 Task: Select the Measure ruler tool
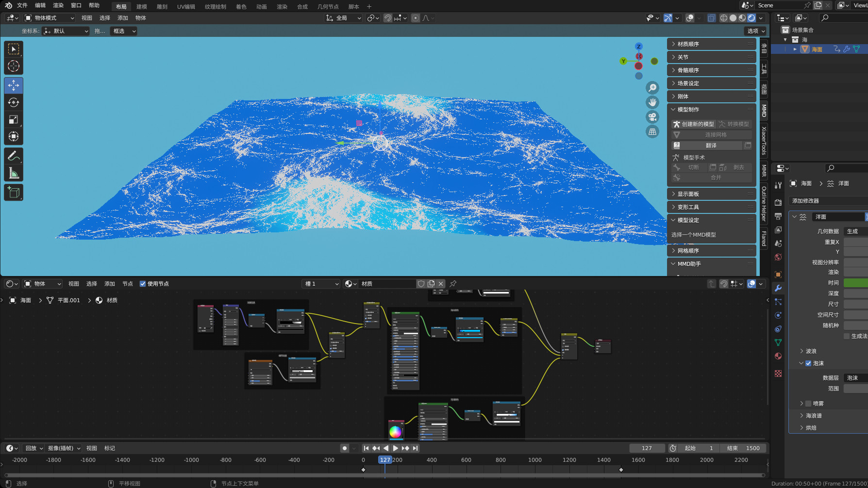click(14, 173)
